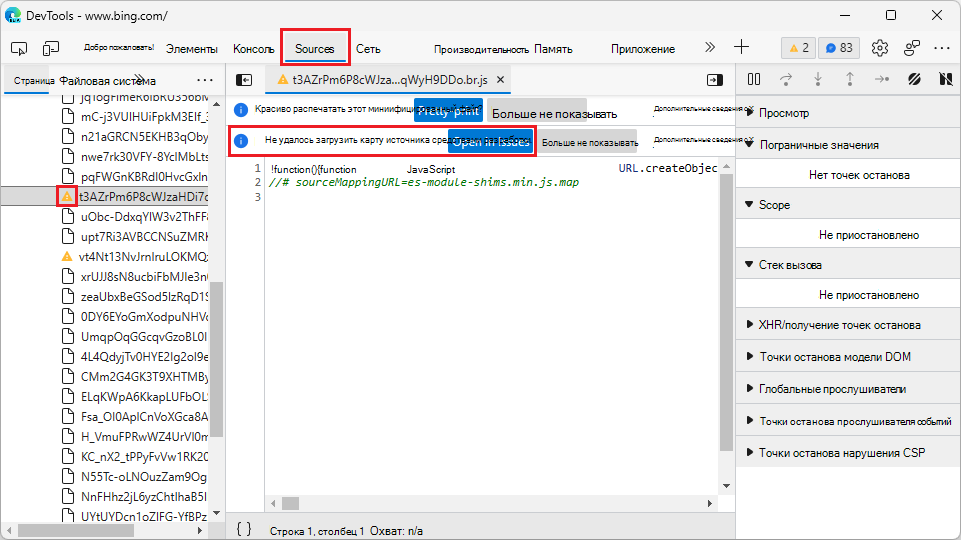
Task: Click the Pretty-print button
Action: click(x=448, y=110)
